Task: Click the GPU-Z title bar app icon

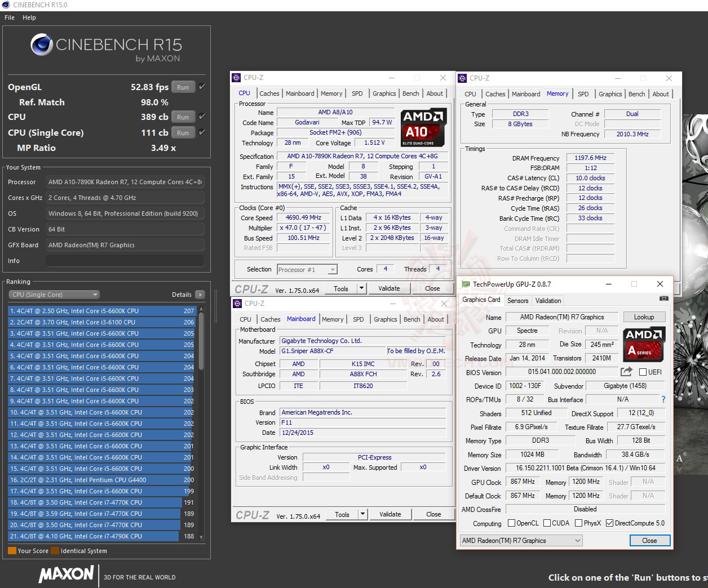Action: pyautogui.click(x=466, y=284)
